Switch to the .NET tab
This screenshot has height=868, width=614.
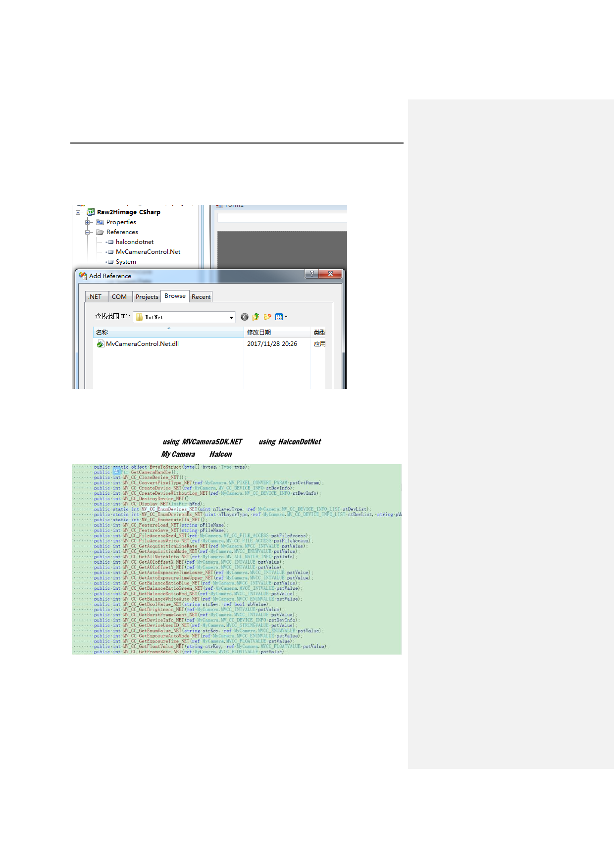(x=95, y=297)
